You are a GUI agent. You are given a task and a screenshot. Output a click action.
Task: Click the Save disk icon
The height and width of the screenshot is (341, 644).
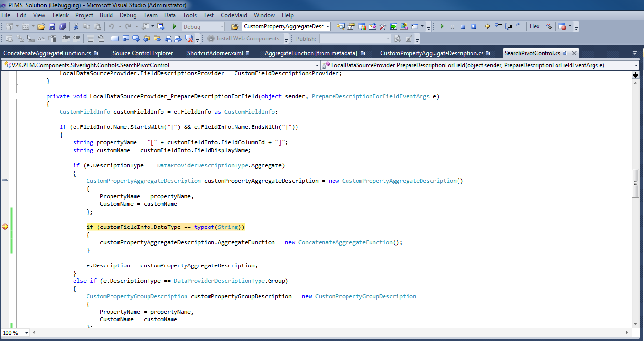point(52,26)
